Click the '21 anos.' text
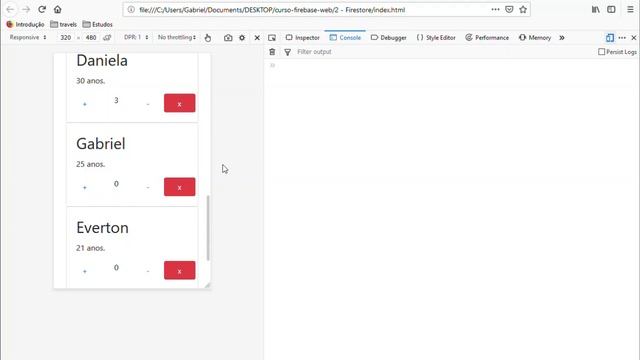Image resolution: width=640 pixels, height=360 pixels. pyautogui.click(x=91, y=248)
